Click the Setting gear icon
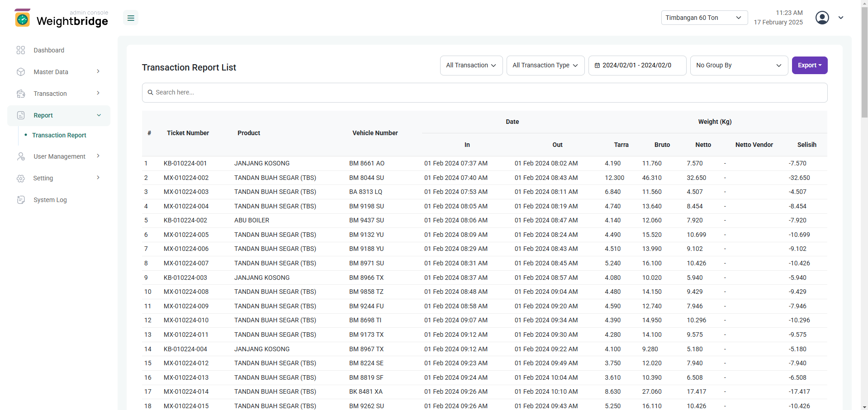Image resolution: width=868 pixels, height=410 pixels. pos(21,178)
